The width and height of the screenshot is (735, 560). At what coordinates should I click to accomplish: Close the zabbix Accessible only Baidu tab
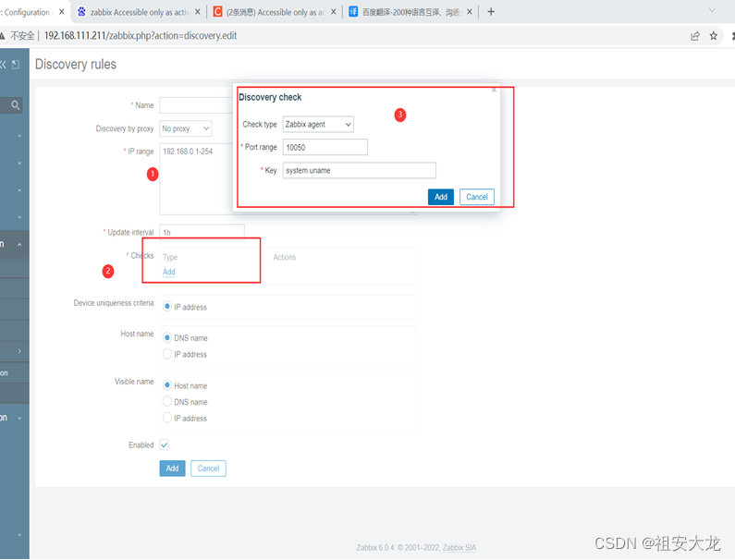click(x=197, y=12)
